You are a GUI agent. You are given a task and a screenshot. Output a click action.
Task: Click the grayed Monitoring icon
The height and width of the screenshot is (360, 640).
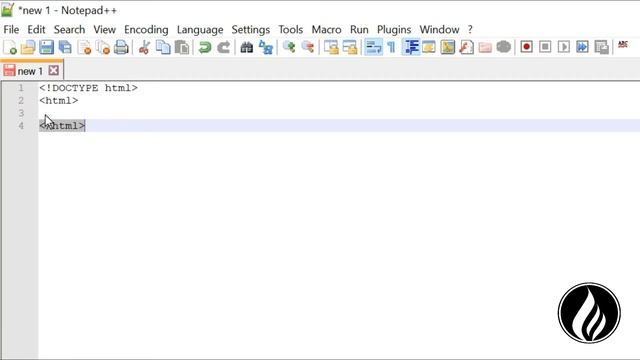[x=504, y=47]
